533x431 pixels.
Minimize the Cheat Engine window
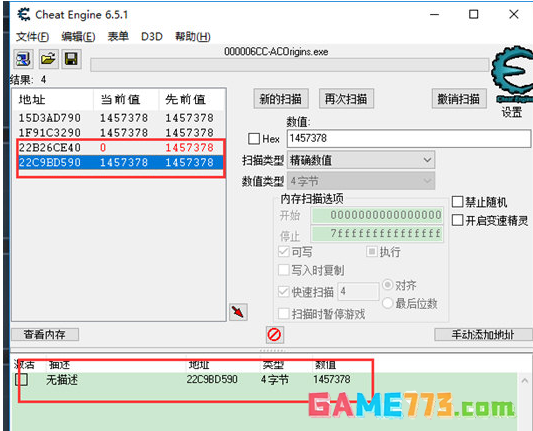(x=434, y=14)
